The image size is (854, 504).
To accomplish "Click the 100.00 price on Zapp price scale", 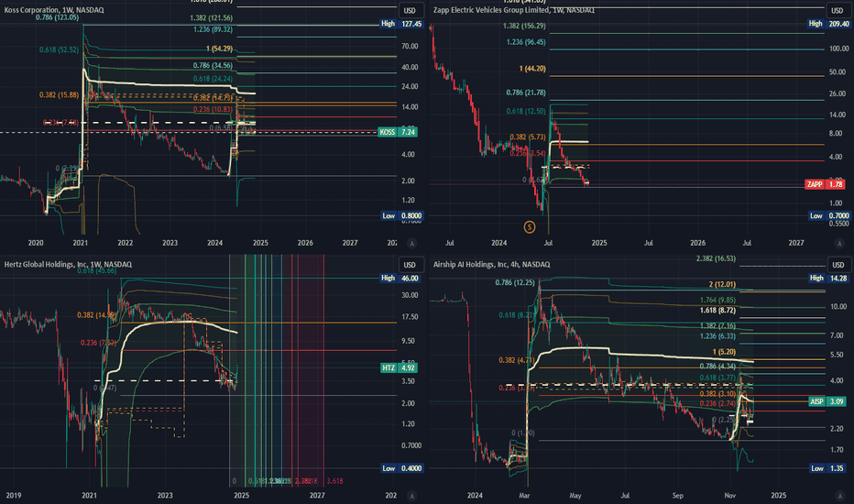I will [838, 49].
